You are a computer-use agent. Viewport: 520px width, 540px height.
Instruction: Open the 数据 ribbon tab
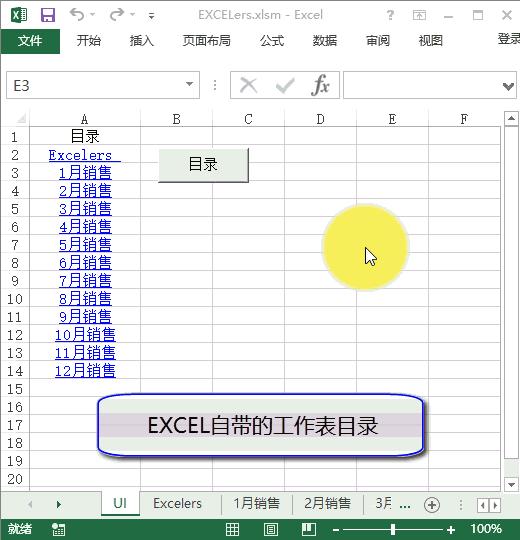324,41
